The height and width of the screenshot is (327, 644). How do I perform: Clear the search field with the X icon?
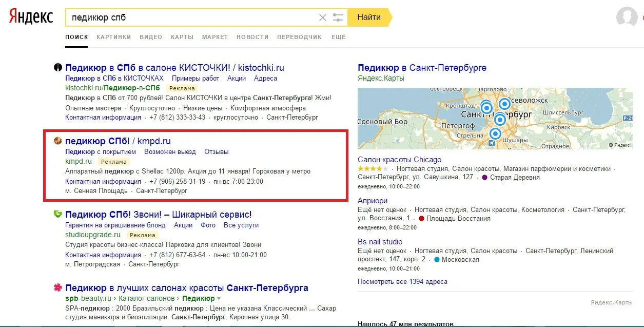pyautogui.click(x=323, y=17)
